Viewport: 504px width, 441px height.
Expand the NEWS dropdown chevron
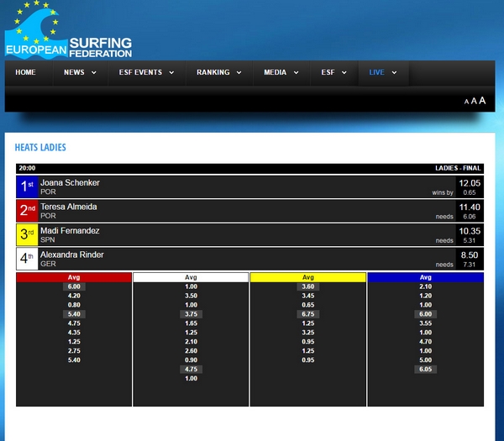click(94, 72)
